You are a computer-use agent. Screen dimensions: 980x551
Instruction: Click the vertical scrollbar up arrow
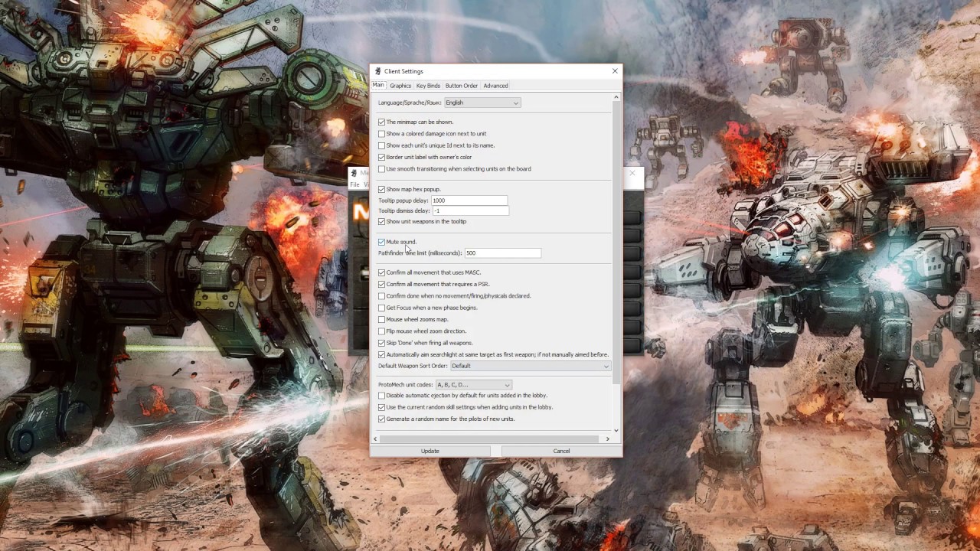616,97
